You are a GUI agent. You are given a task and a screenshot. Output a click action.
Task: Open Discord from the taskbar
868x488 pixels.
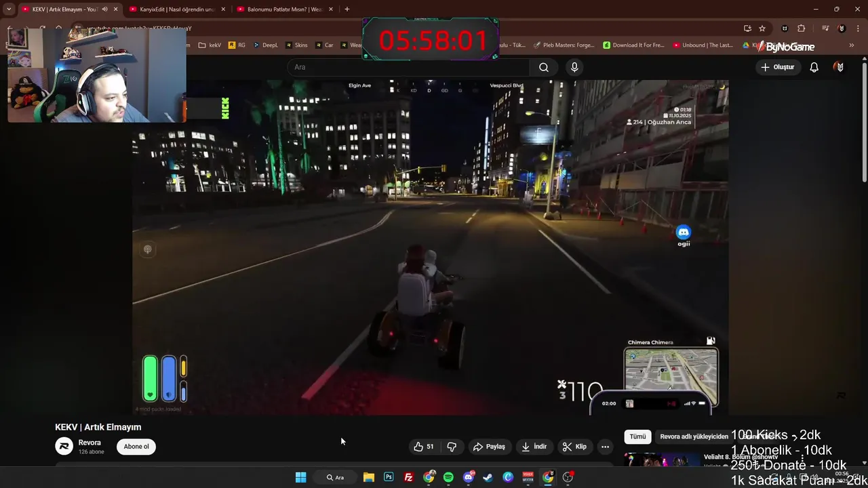coord(468,477)
